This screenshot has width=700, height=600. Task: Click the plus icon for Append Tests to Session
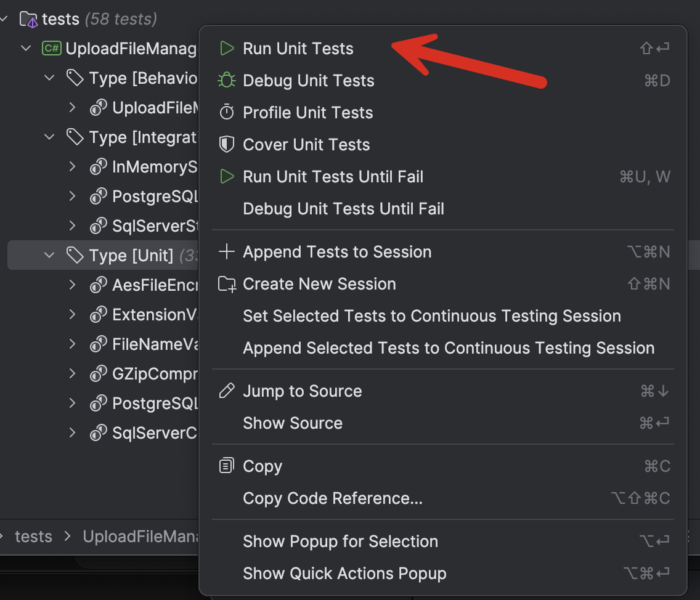227,251
